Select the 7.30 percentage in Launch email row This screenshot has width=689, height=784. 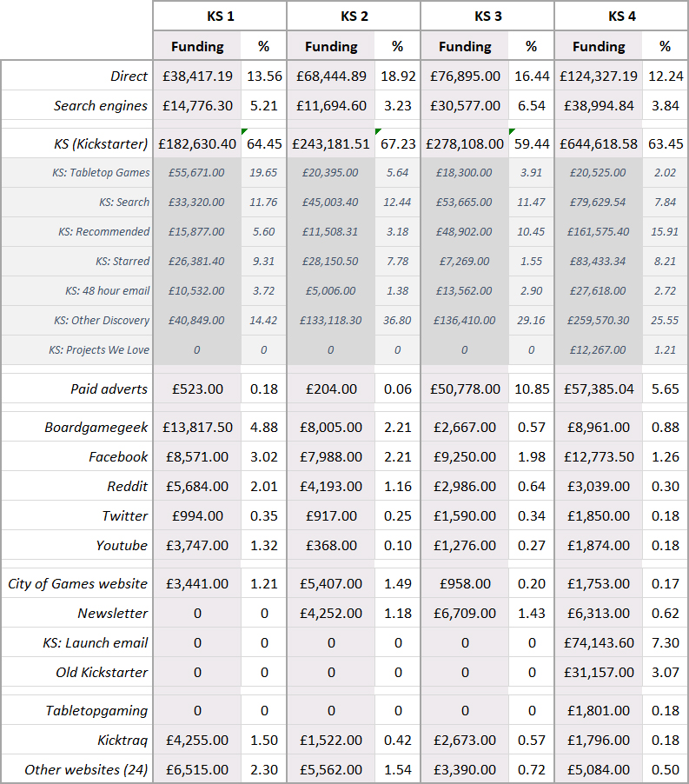[x=665, y=643]
